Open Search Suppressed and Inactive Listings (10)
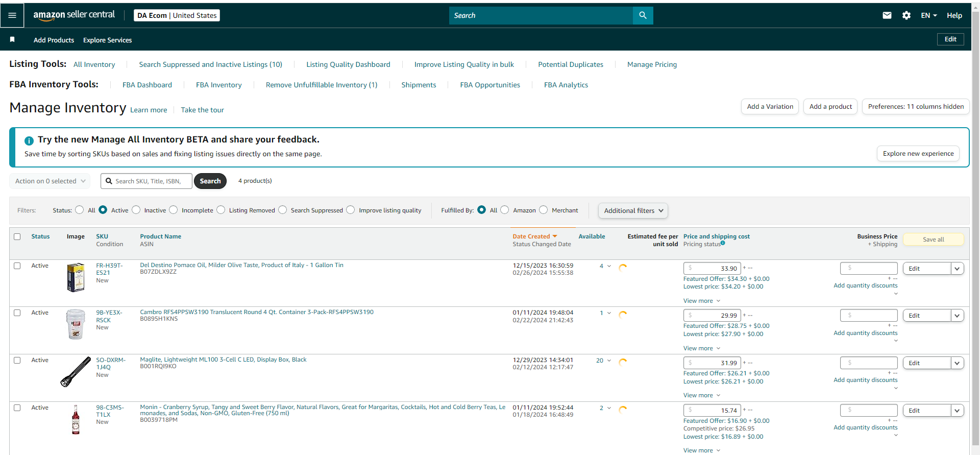The image size is (980, 455). tap(210, 64)
